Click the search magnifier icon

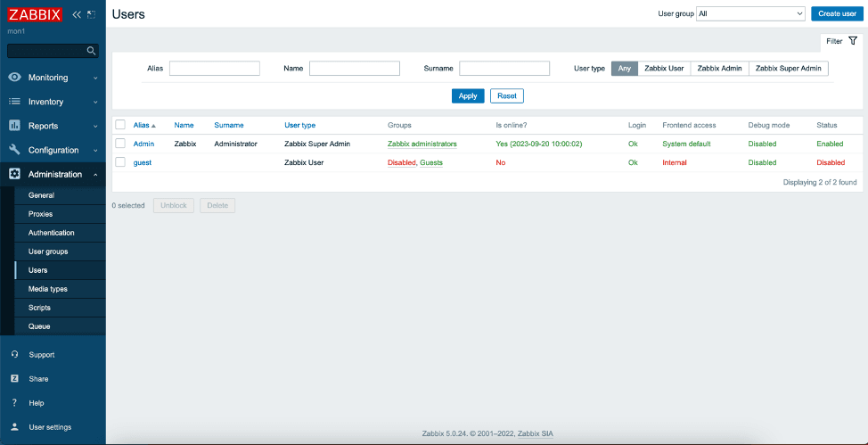[x=91, y=51]
